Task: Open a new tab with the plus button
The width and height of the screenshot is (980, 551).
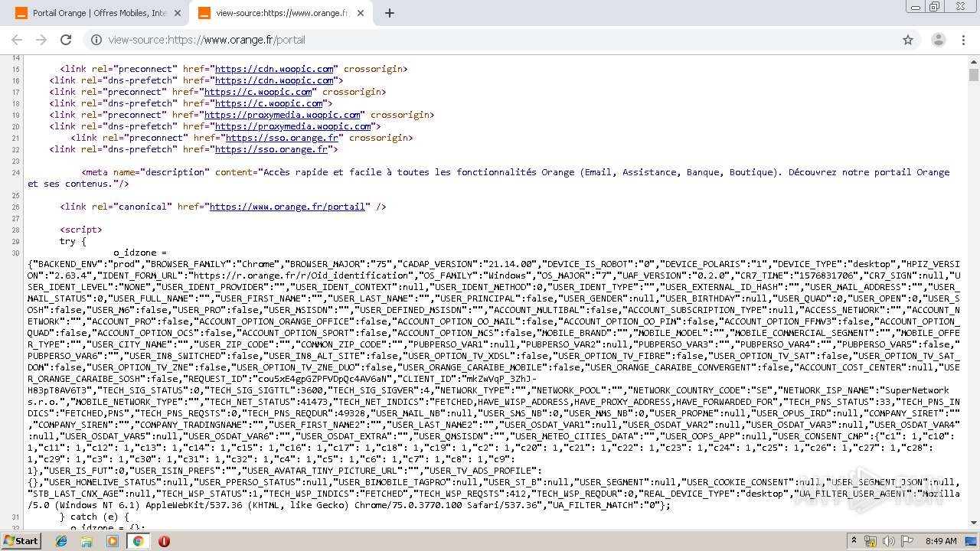Action: pos(389,13)
